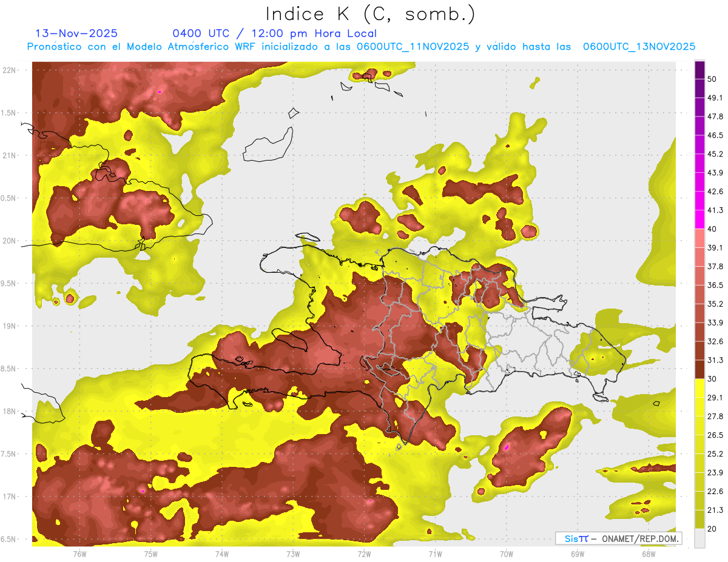Click the color scale value "35.2"
The width and height of the screenshot is (728, 562).
coord(716,304)
